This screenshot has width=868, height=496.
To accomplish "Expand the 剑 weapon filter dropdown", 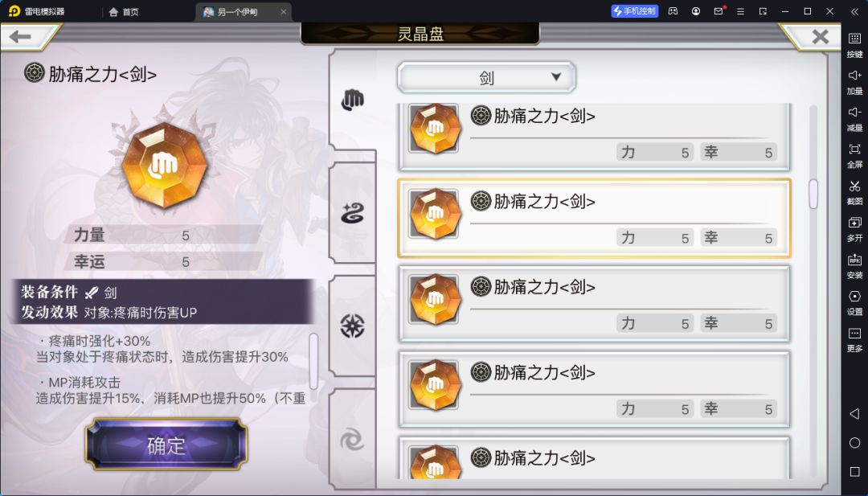I will (486, 77).
